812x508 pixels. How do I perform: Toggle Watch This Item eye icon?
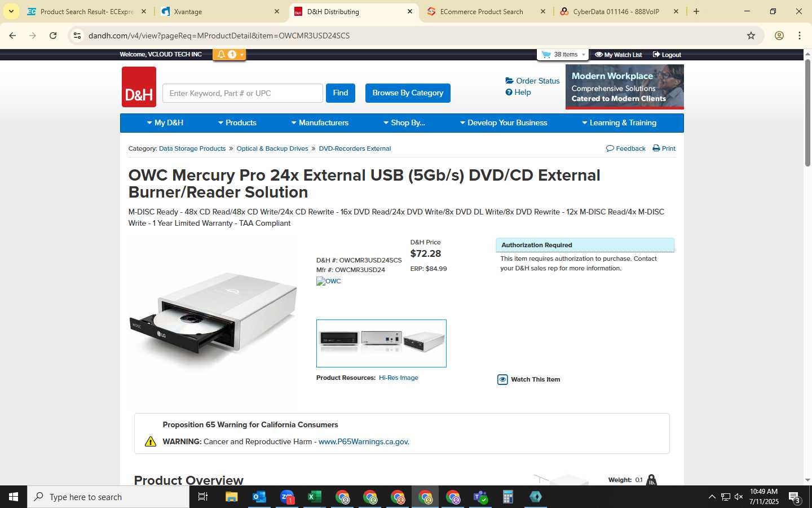[x=502, y=379]
